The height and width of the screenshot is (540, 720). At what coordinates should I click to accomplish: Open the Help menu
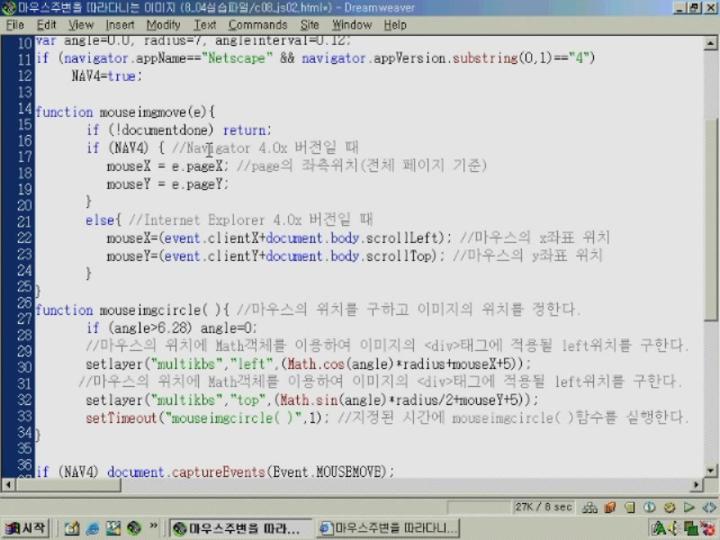[x=395, y=25]
